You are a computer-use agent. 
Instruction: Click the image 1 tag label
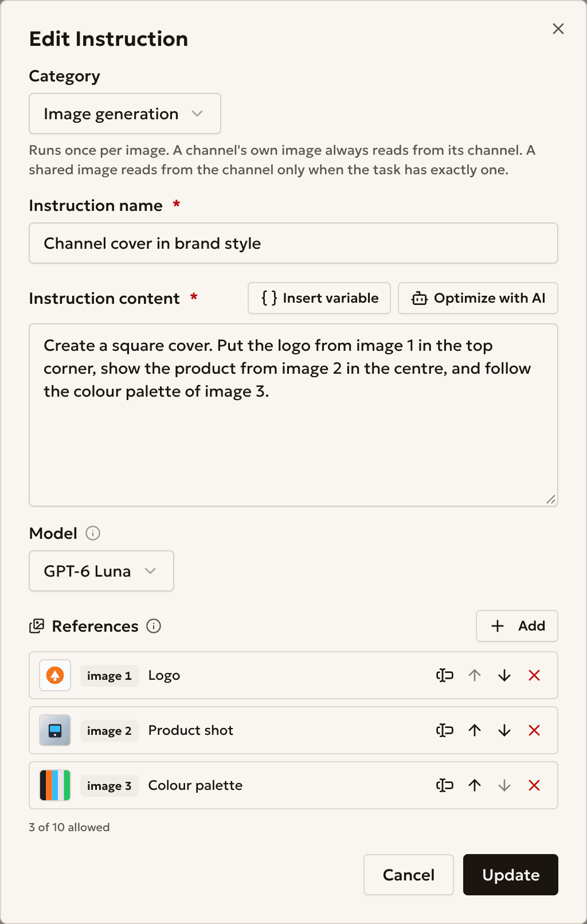point(109,675)
